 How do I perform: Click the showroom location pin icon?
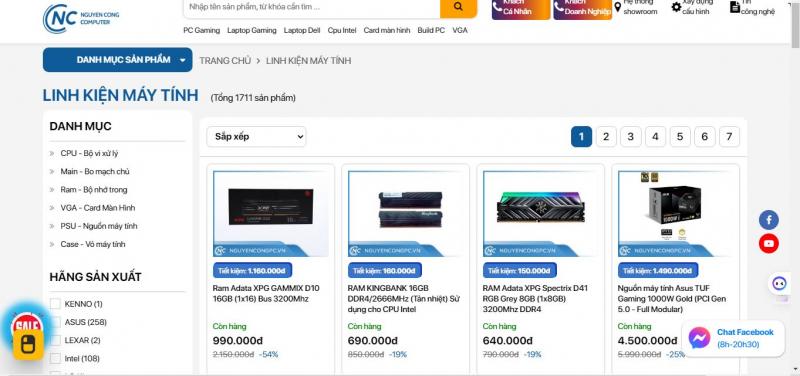click(617, 7)
